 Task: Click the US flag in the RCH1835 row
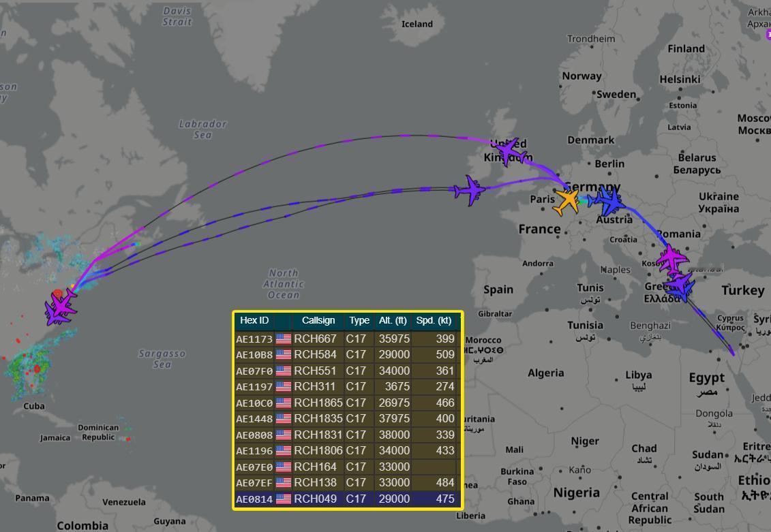click(283, 418)
